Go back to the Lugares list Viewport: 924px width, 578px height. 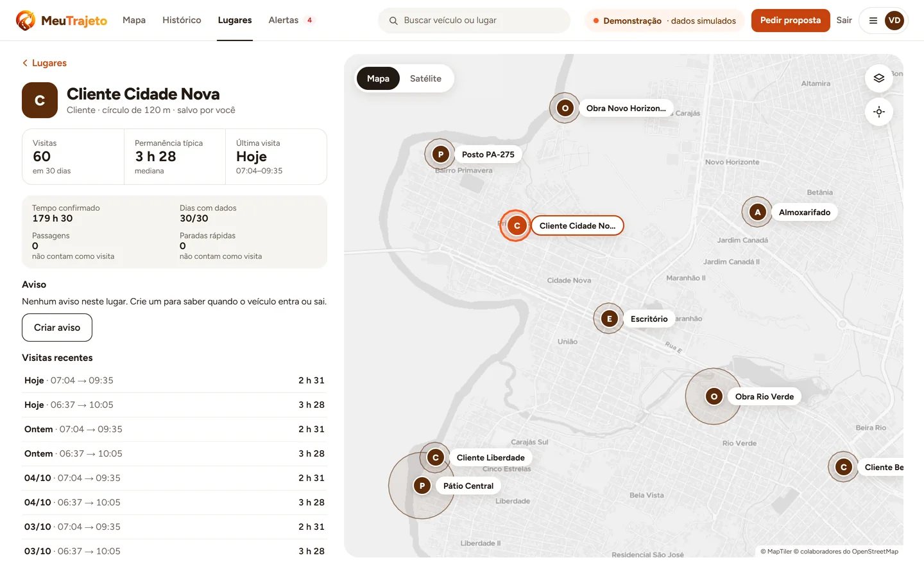coord(44,63)
